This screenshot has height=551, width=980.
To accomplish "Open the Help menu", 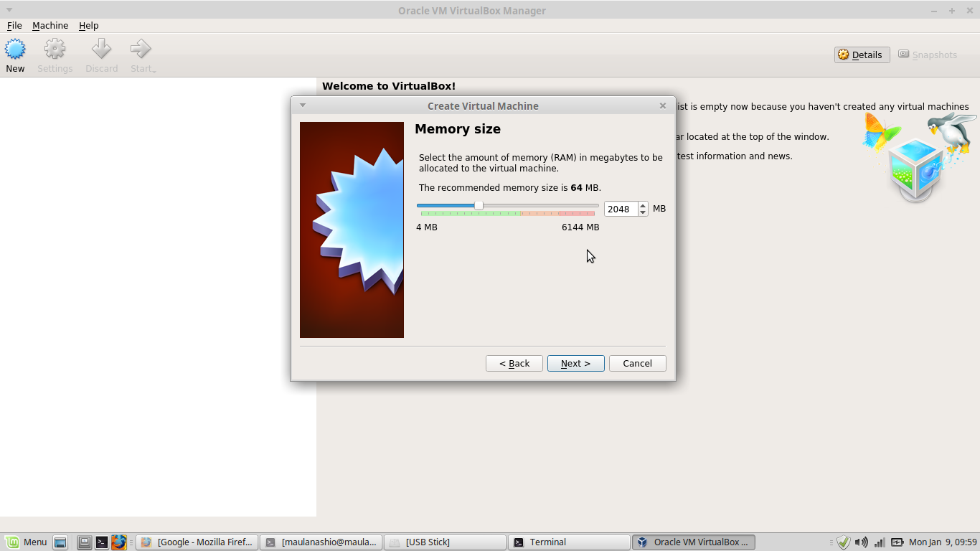I will tap(89, 25).
